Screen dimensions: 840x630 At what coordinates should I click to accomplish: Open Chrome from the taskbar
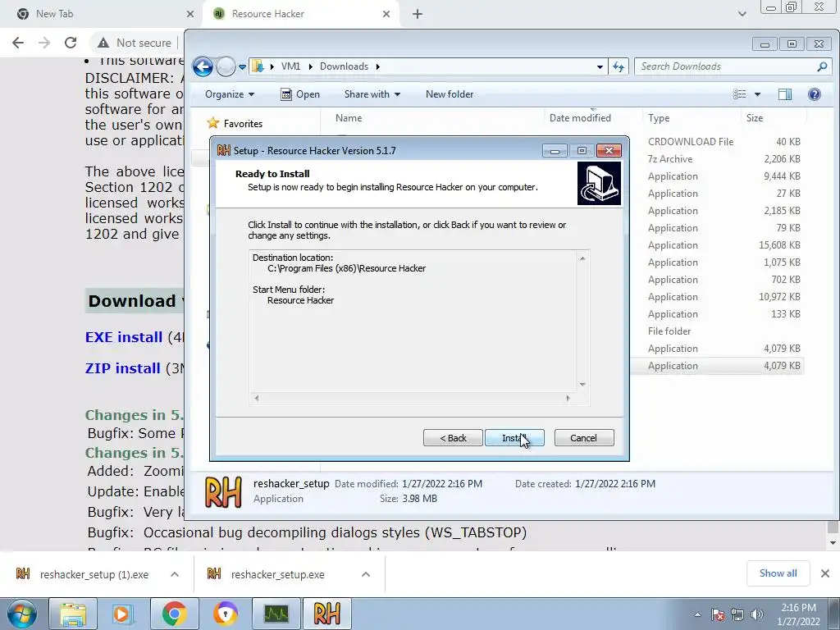click(174, 614)
